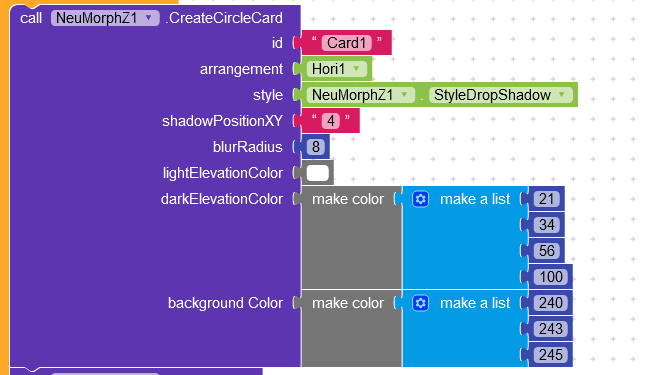Click the shadowPositionXY parameter label
Image resolution: width=645 pixels, height=375 pixels.
222,121
